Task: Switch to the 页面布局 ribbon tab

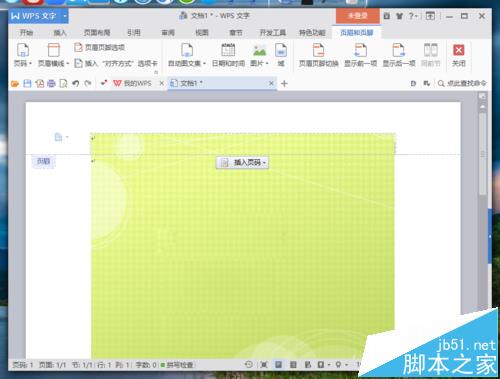Action: [x=97, y=33]
